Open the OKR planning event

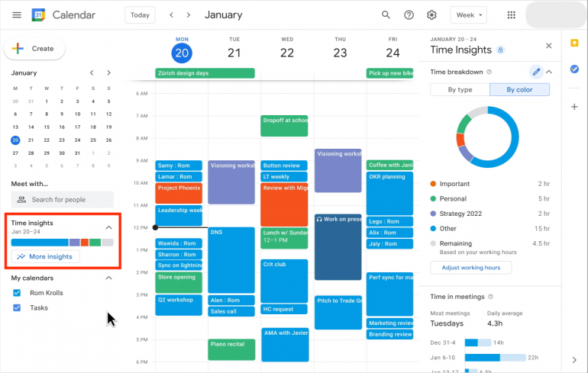(x=389, y=193)
